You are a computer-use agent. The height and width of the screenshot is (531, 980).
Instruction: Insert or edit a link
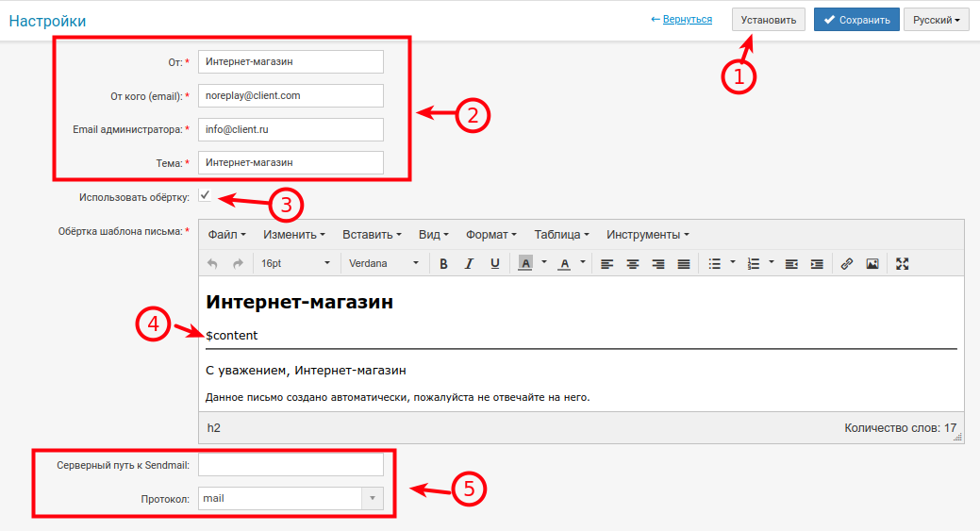(847, 264)
